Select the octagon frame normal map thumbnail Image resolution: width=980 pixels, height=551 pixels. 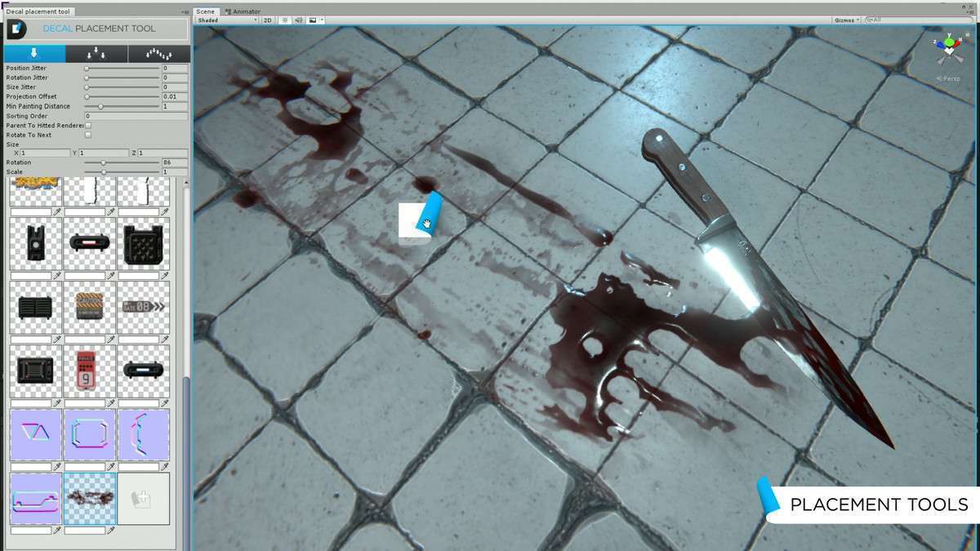tap(89, 435)
